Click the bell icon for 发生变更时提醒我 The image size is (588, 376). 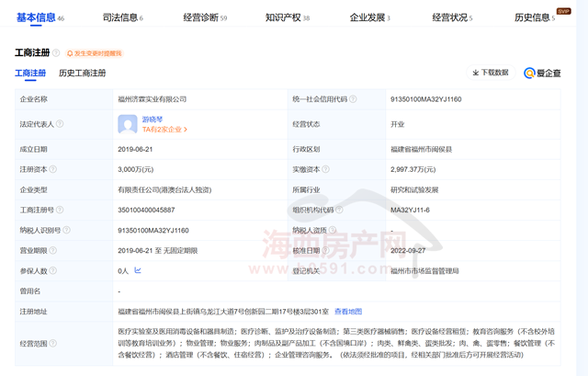tap(68, 53)
